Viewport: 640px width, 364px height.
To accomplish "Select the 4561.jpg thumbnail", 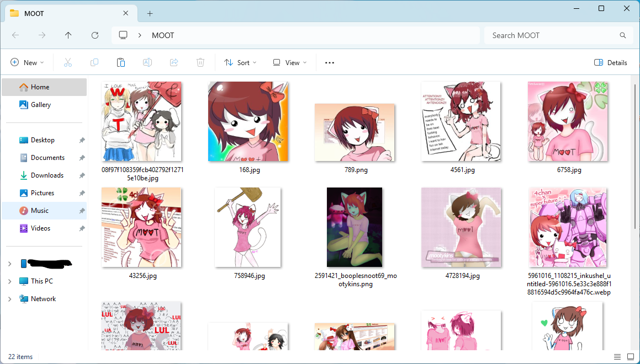I will (x=461, y=121).
